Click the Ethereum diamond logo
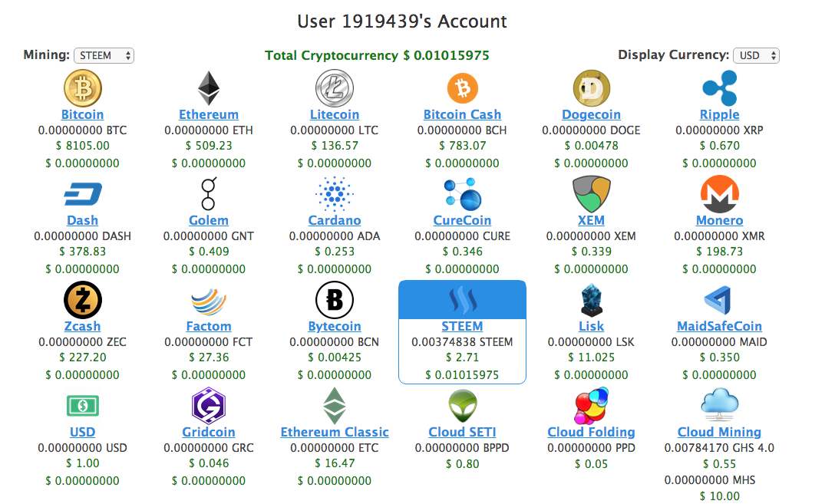Screen dimensions: 835x504 (208, 88)
